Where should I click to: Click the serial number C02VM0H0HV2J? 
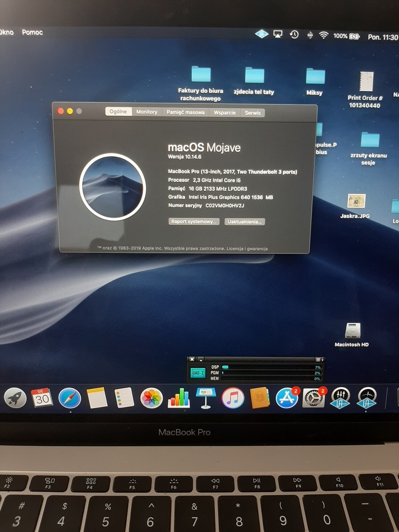[224, 206]
